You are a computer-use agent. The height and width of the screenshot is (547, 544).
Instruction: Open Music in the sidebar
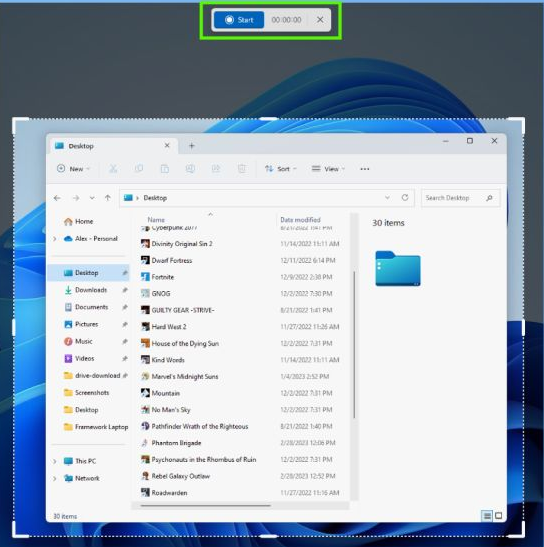pyautogui.click(x=79, y=341)
